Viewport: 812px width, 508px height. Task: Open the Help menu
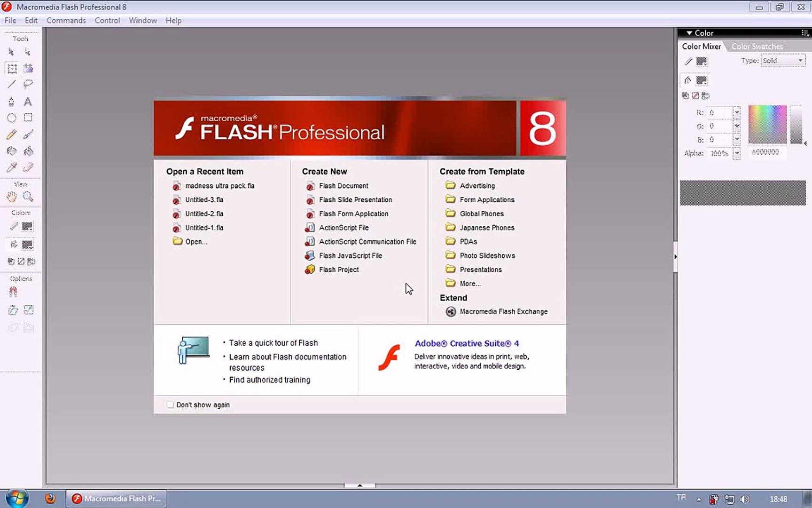(x=173, y=20)
